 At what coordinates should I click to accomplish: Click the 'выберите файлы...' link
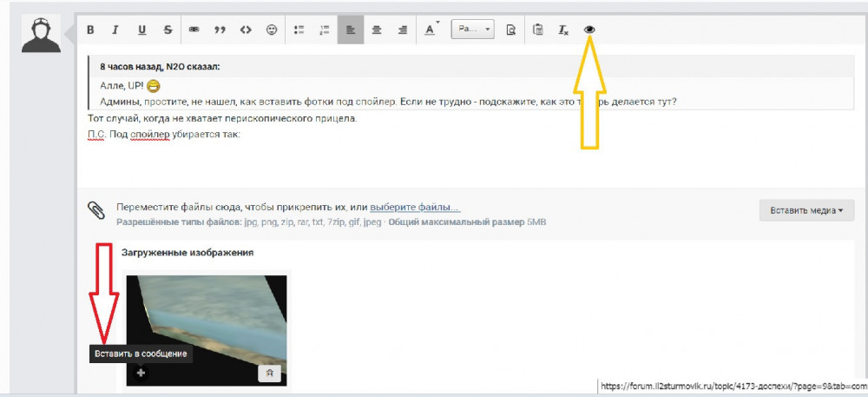click(x=415, y=208)
